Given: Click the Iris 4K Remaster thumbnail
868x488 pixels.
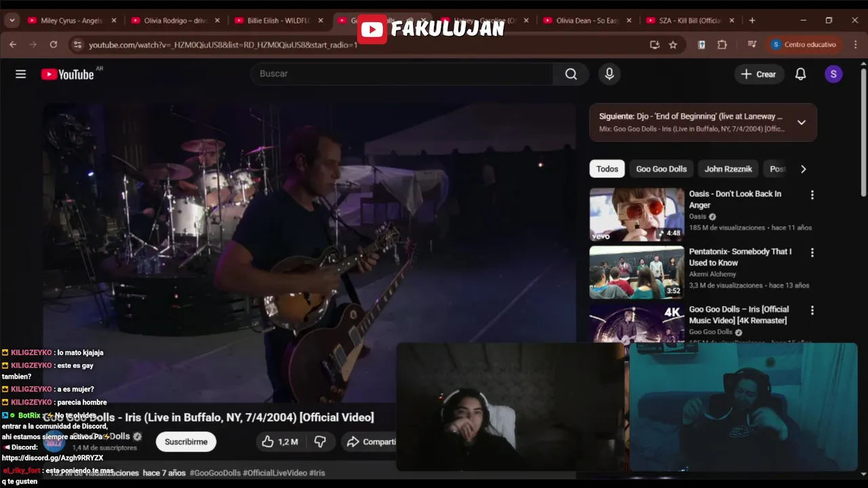Looking at the screenshot, I should click(637, 323).
